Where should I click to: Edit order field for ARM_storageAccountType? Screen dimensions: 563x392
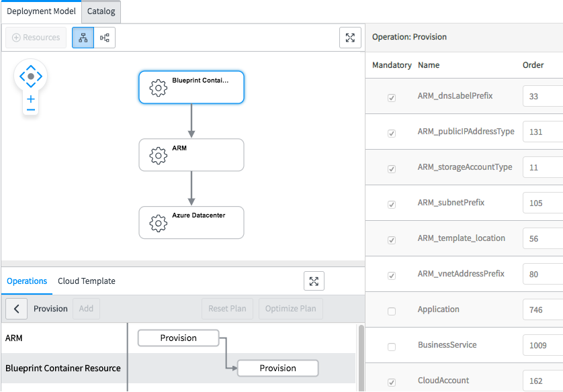tap(543, 167)
